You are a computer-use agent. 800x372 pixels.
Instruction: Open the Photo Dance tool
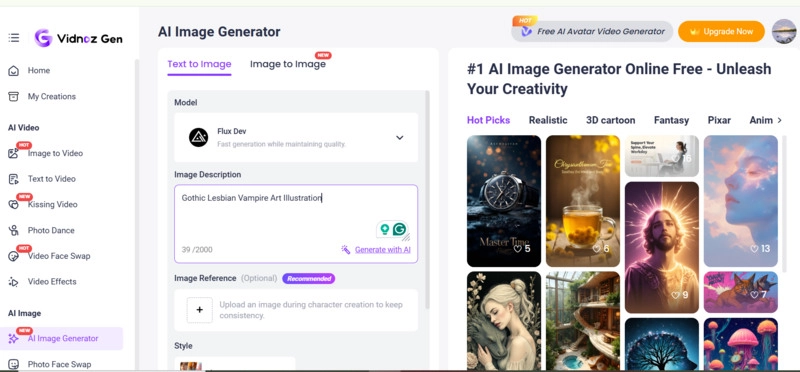click(x=51, y=230)
